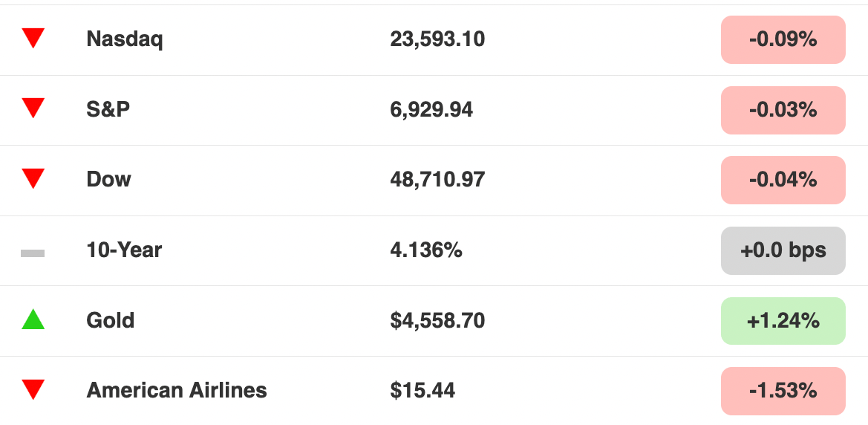Select the Gold commodity name
The width and height of the screenshot is (868, 425).
110,320
